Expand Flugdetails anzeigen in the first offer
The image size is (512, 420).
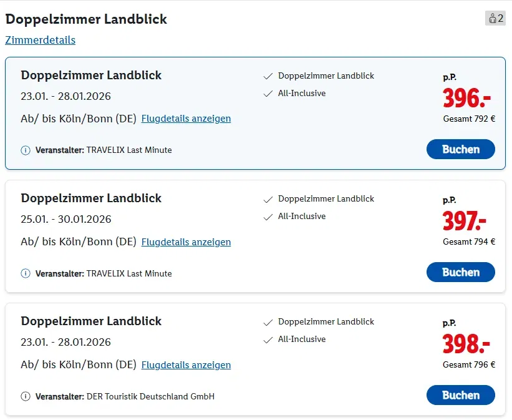tap(186, 118)
